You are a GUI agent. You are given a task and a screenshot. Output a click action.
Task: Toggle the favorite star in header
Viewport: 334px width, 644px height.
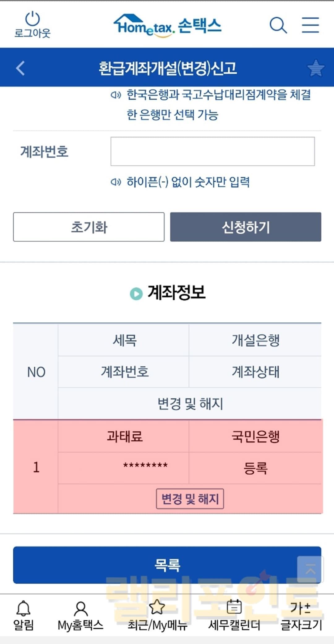coord(316,68)
